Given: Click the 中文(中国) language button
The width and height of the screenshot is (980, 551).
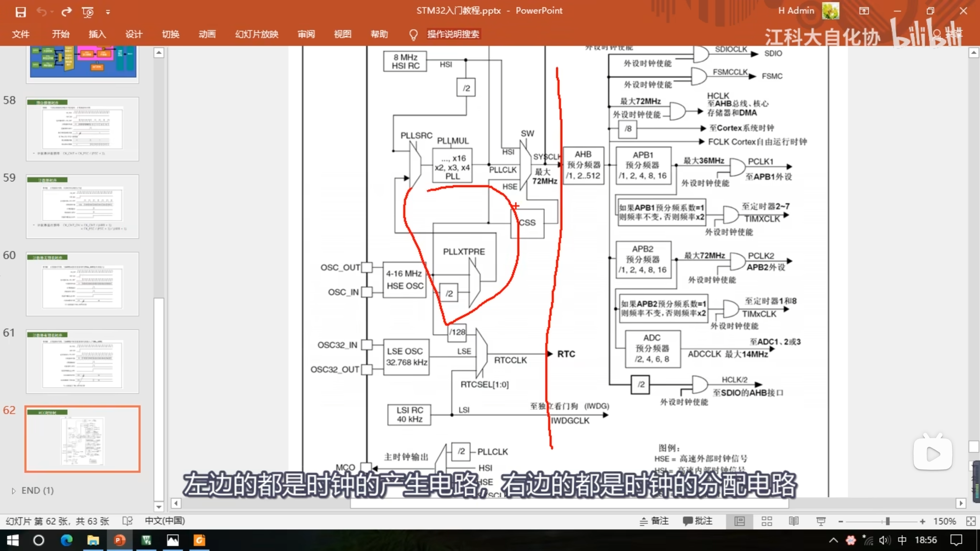Looking at the screenshot, I should (165, 521).
